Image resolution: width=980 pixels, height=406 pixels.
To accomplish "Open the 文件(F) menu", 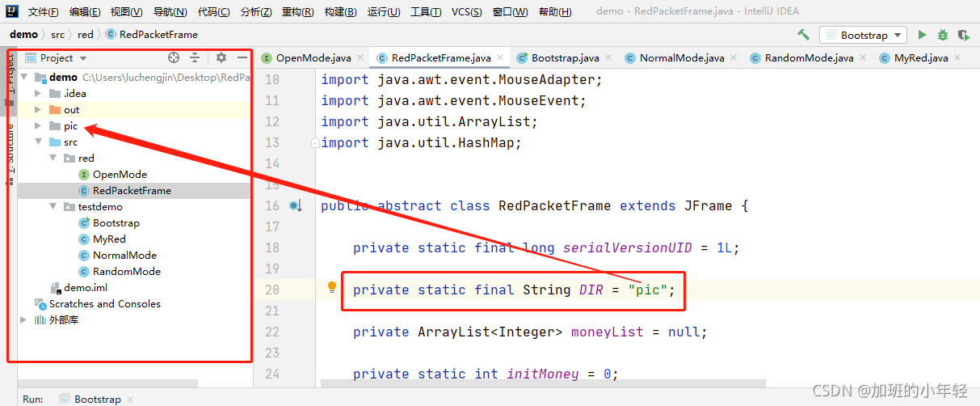I will click(43, 12).
